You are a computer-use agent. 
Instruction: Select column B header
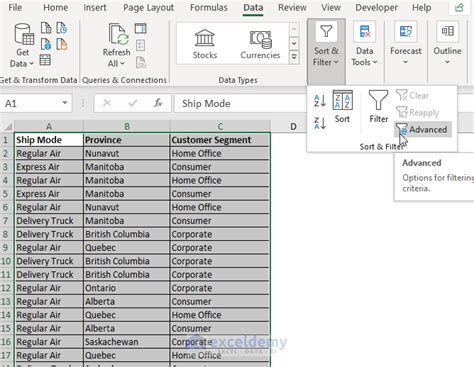(x=127, y=126)
